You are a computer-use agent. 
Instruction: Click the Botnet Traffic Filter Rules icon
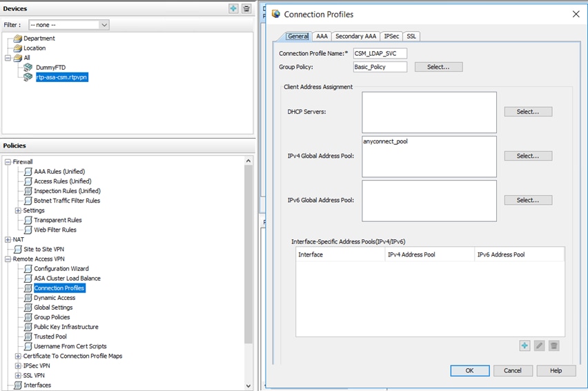point(28,201)
